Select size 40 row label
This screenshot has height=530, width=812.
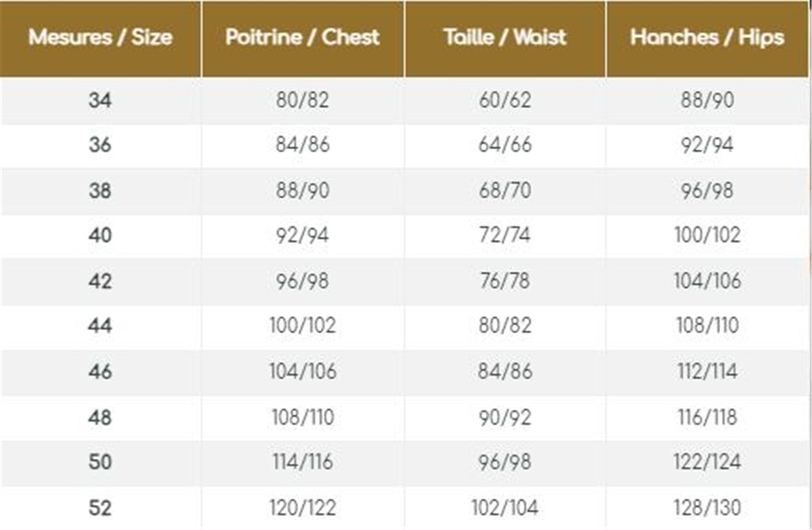point(100,235)
